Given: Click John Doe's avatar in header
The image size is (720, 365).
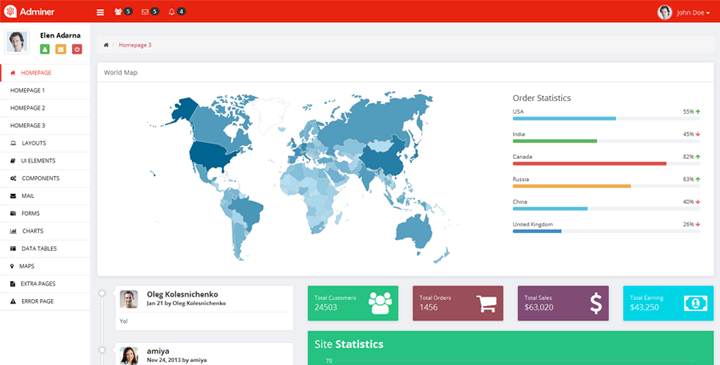Looking at the screenshot, I should (x=664, y=12).
